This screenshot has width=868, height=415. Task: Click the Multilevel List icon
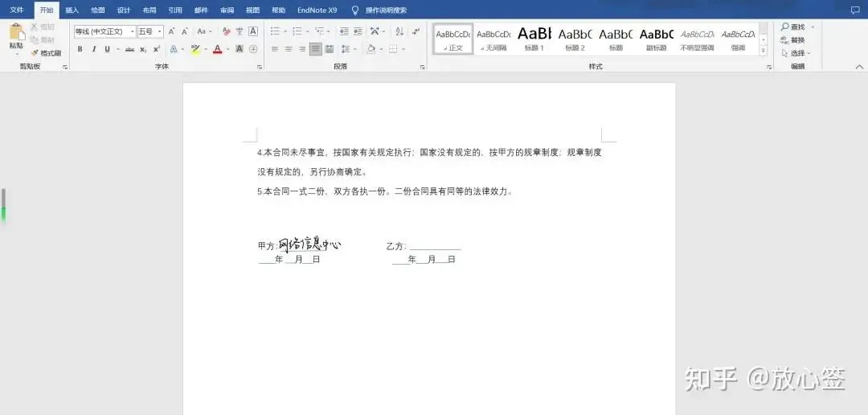pyautogui.click(x=319, y=31)
